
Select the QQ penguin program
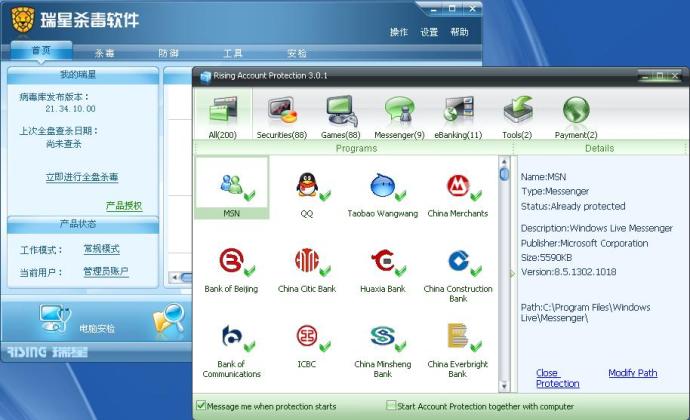[307, 184]
